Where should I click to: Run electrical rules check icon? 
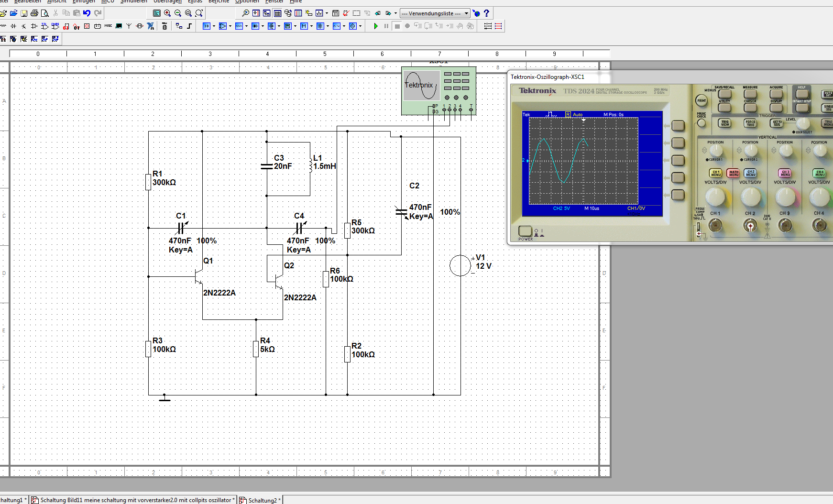346,13
